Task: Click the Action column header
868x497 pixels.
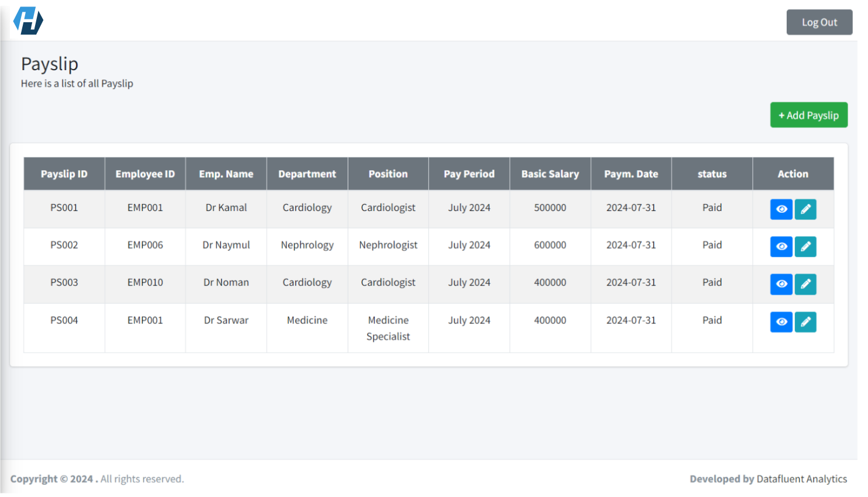Action: (x=793, y=174)
